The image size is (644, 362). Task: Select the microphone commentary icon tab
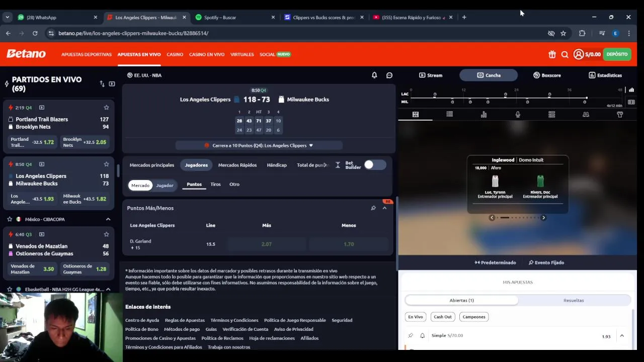coord(518,115)
